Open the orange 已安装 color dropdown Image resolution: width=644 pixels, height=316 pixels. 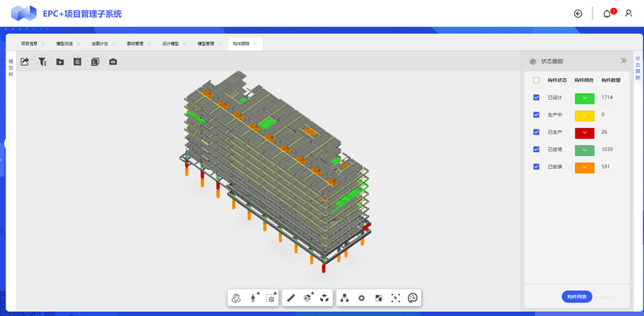coord(584,167)
